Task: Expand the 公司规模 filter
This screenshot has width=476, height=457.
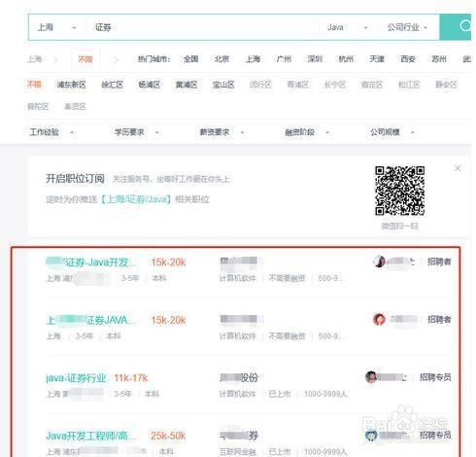Action: coord(392,132)
